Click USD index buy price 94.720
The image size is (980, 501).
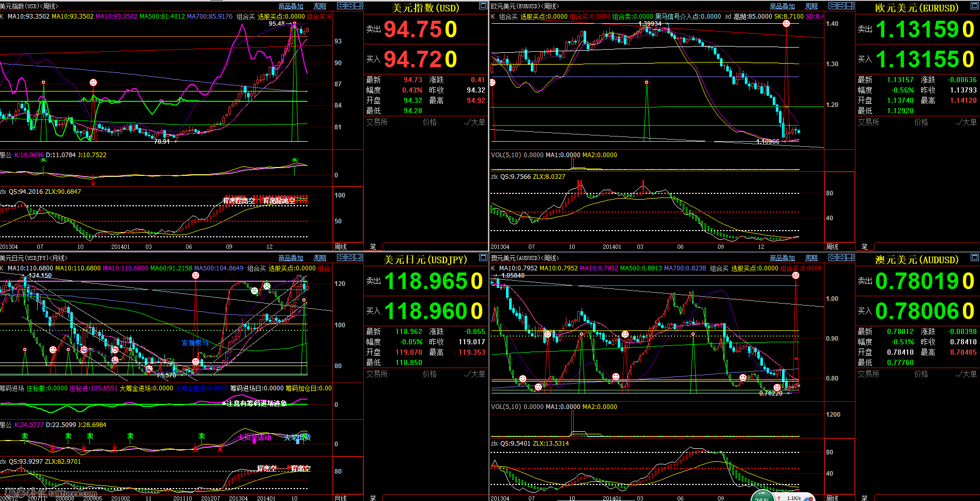(x=420, y=59)
